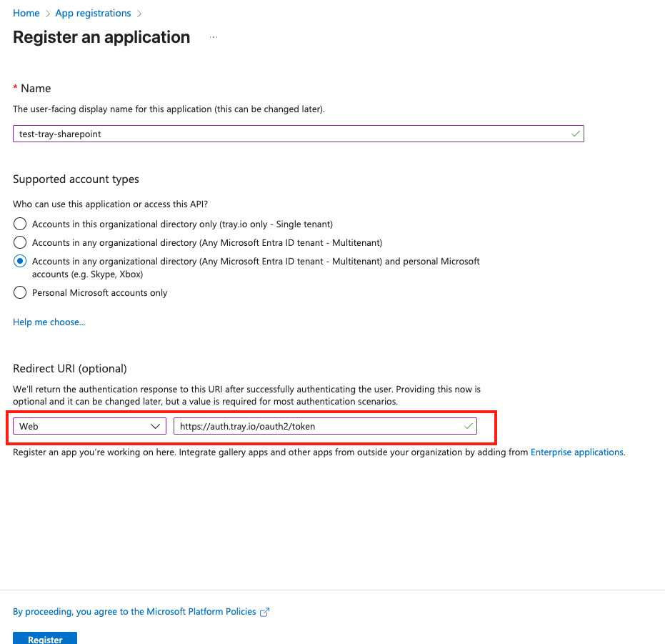Open the platform type combo box
This screenshot has height=644, width=665.
pyautogui.click(x=89, y=425)
